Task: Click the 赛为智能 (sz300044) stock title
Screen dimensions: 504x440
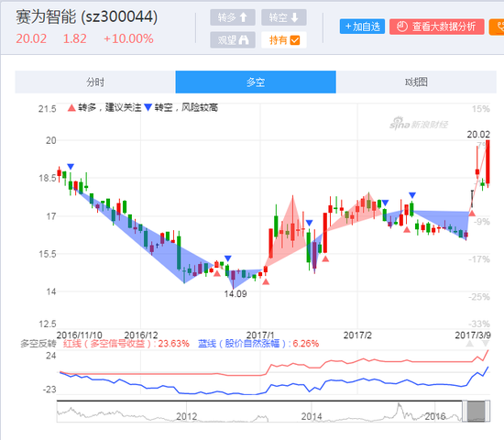Action: [x=87, y=16]
